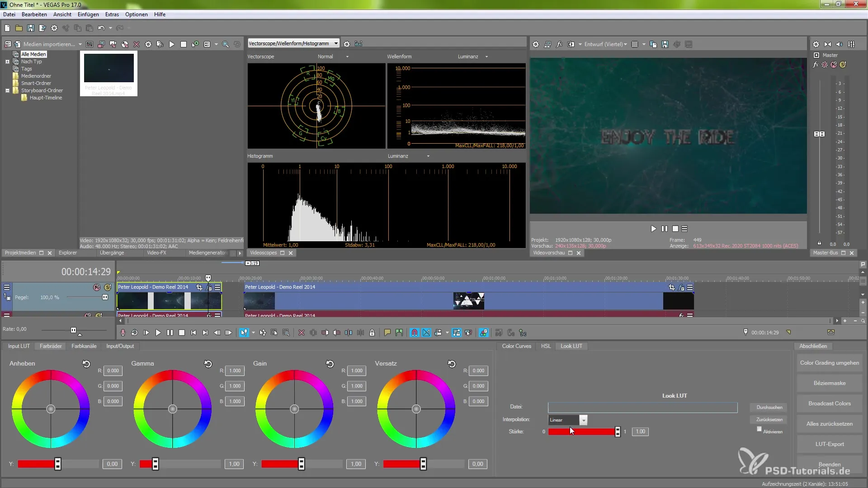This screenshot has width=868, height=488.
Task: Click the LUT-Export button
Action: coord(830,444)
